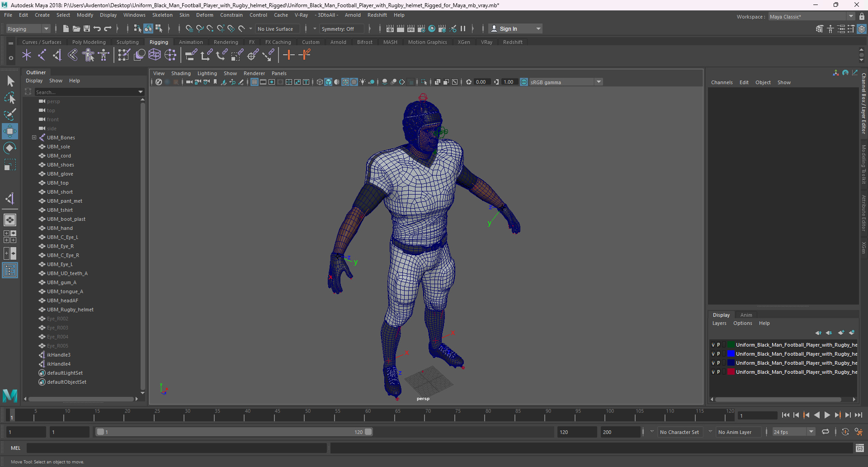This screenshot has width=868, height=467.
Task: Open the Outliner search filter dropdown
Action: pos(141,92)
